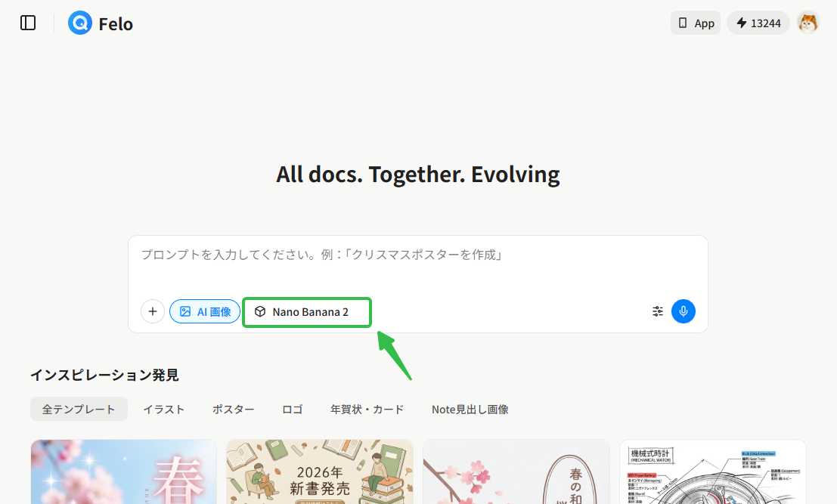Open the plus attachment menu

pos(152,311)
